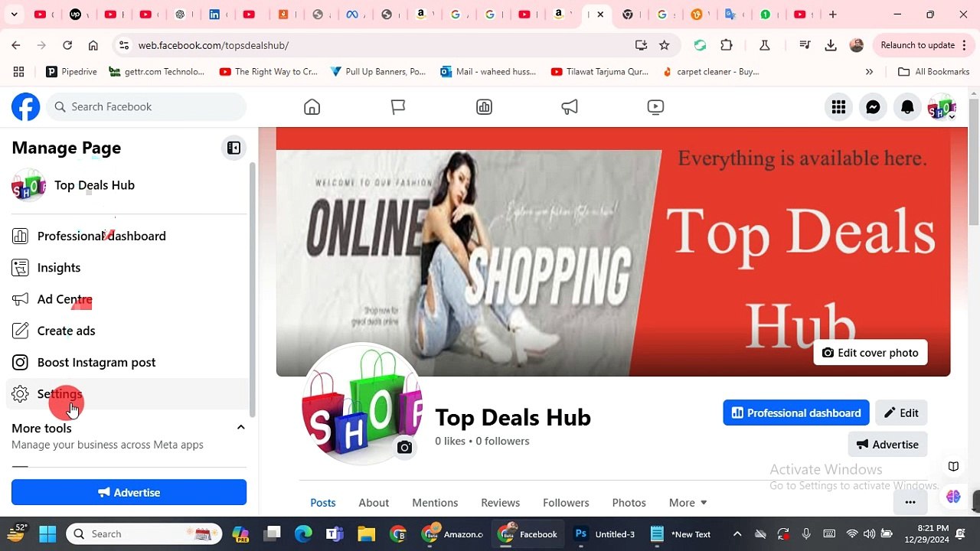The image size is (980, 551).
Task: Open the dashboard chart icon in top navigation
Action: [484, 107]
